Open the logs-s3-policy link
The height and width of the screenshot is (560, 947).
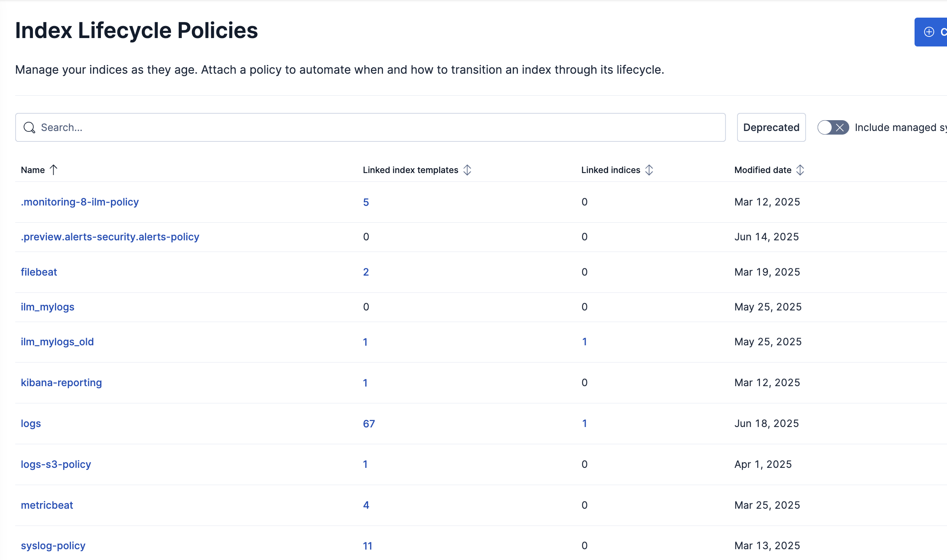pyautogui.click(x=56, y=464)
